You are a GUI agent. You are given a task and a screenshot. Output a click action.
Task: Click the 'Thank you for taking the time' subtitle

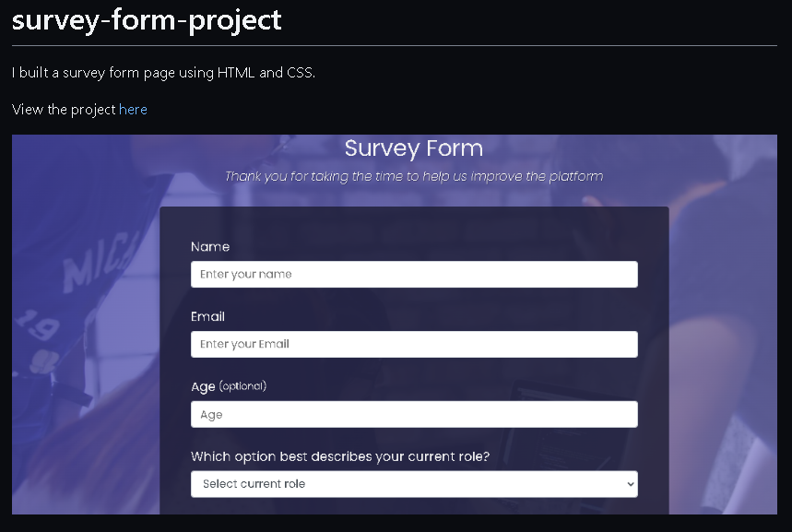click(x=413, y=176)
